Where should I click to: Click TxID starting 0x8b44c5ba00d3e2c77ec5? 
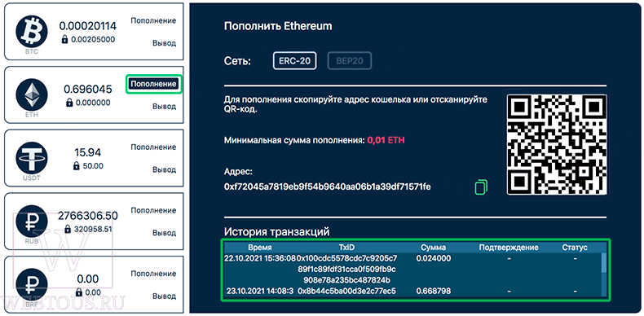point(346,291)
